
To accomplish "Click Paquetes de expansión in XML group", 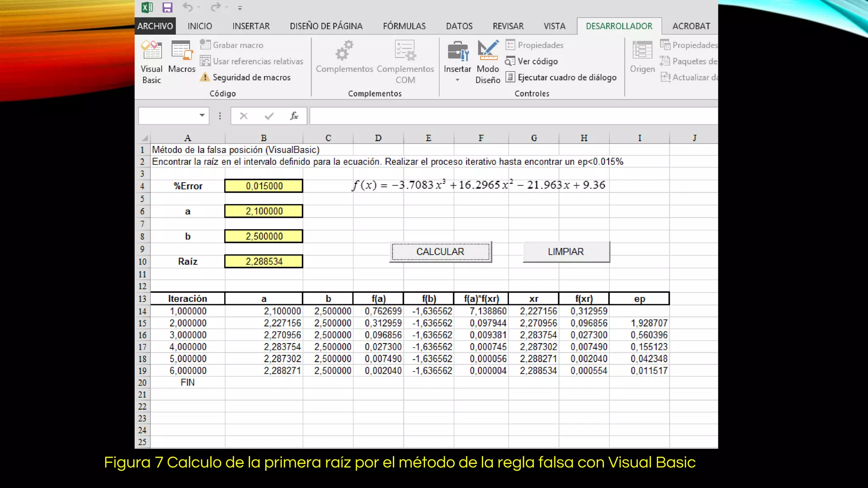I will tap(689, 61).
